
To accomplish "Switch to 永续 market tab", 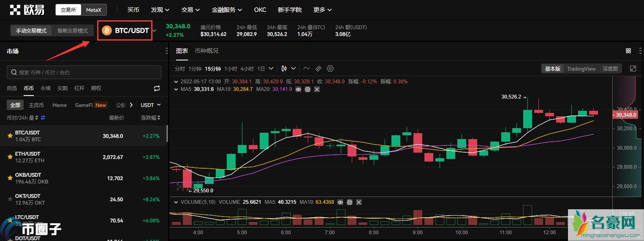I will coord(46,88).
